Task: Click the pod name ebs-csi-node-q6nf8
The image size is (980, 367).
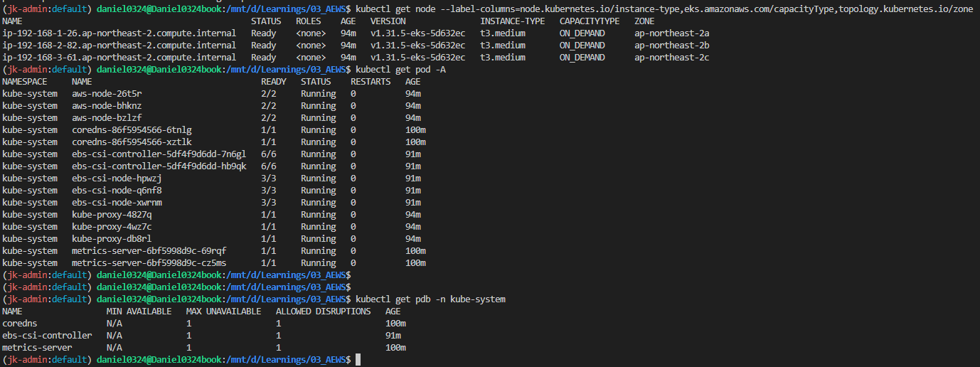Action: coord(117,191)
